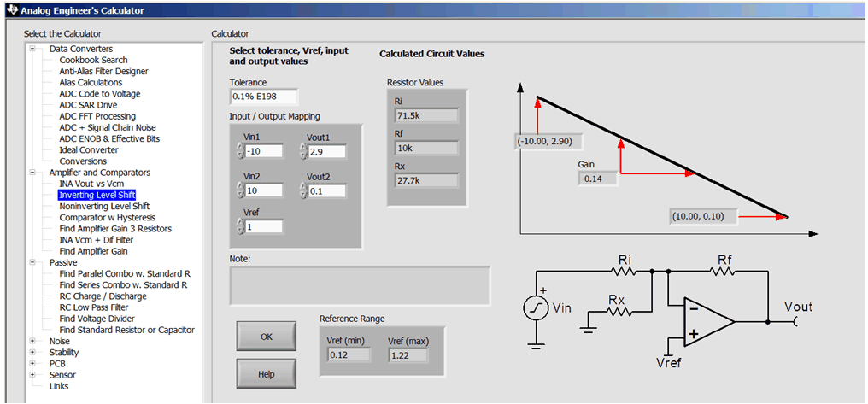The image size is (868, 404).
Task: Open the Anti-Alias Filter Designer
Action: click(x=103, y=72)
